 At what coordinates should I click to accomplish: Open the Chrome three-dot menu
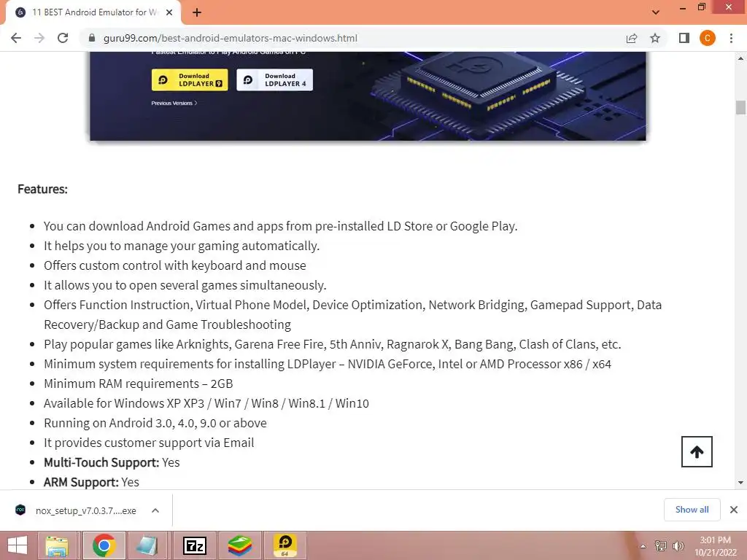pyautogui.click(x=731, y=38)
